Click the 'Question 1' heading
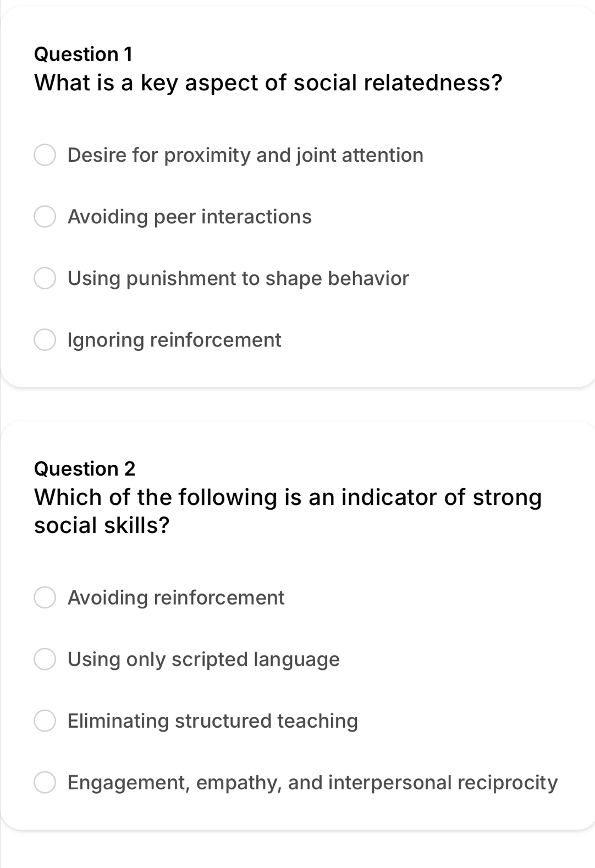Screen dimensions: 595x868 [x=83, y=54]
